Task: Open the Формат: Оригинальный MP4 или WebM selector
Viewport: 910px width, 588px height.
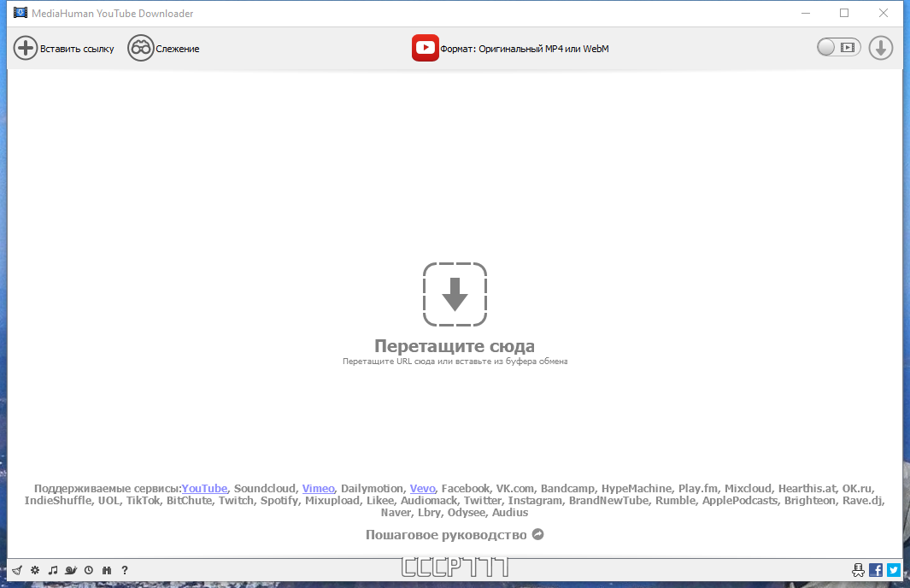Action: 511,48
